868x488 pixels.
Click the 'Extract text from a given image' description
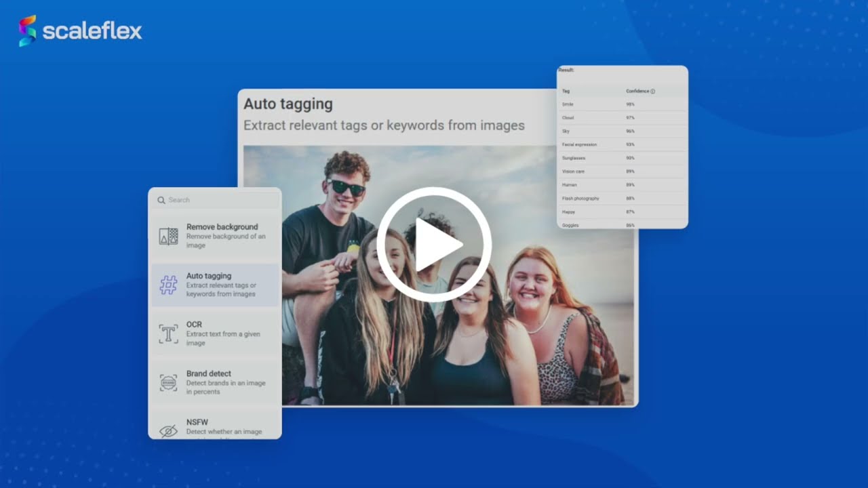223,338
